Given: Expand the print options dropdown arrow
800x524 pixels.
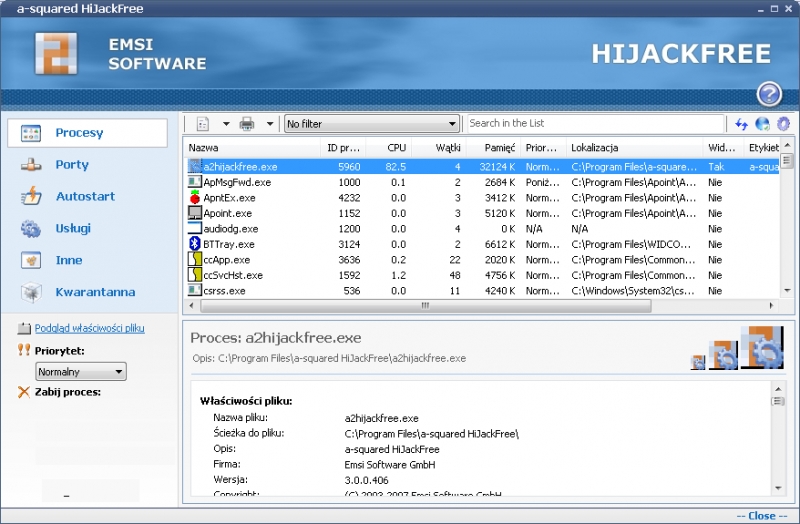Looking at the screenshot, I should pyautogui.click(x=270, y=124).
